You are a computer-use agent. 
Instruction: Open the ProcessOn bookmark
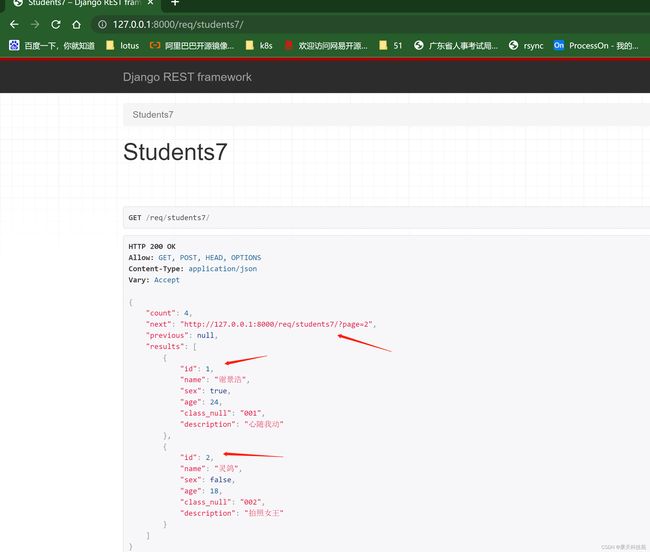(596, 46)
